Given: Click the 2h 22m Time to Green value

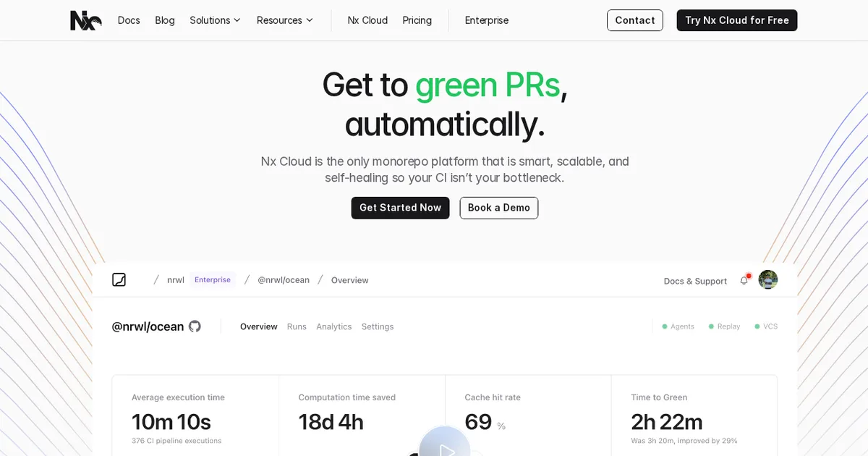Looking at the screenshot, I should [667, 421].
